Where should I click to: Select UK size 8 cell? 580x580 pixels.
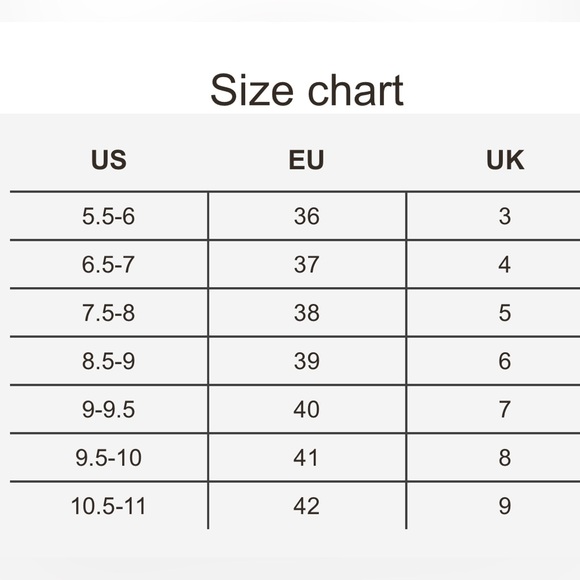coord(493,457)
